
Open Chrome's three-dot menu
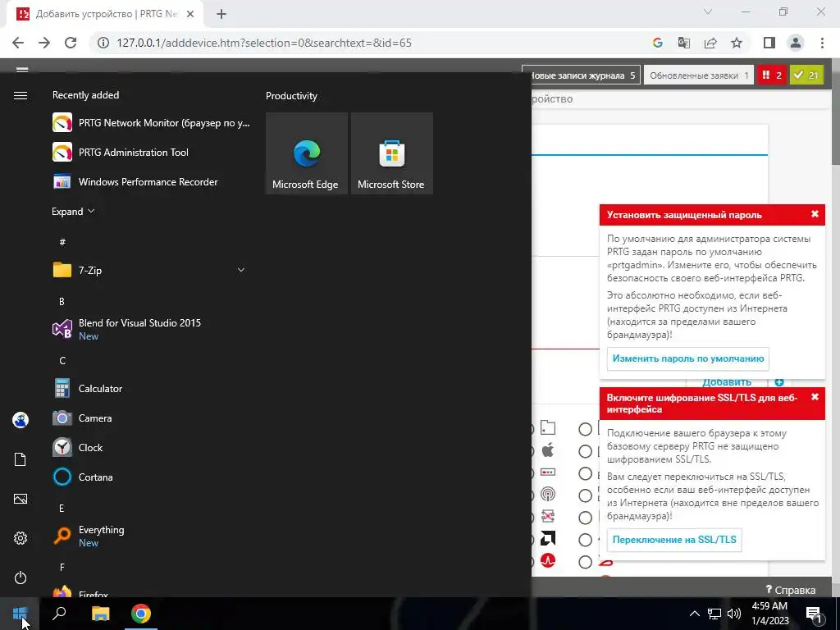click(822, 43)
